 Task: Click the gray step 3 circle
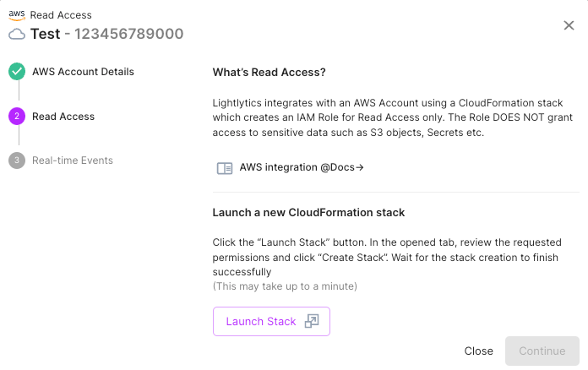(x=17, y=161)
